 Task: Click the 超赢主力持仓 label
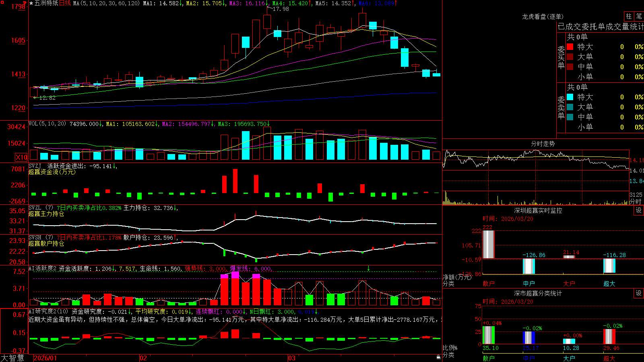46,214
